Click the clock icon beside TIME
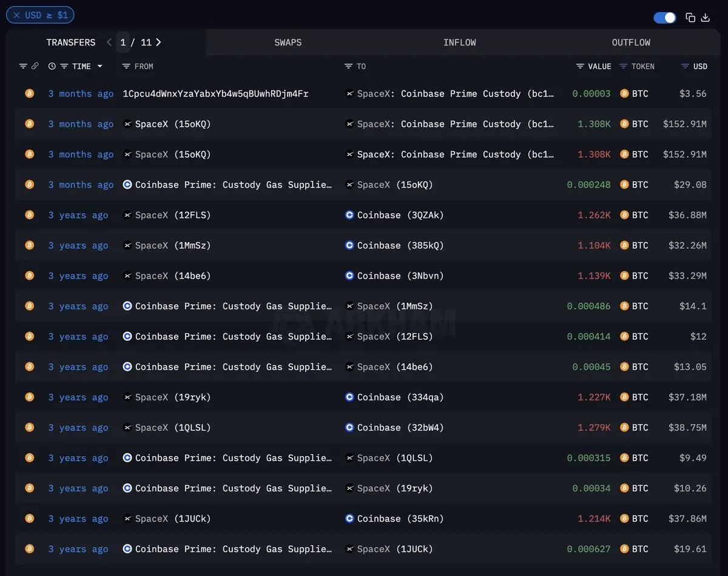Image resolution: width=728 pixels, height=576 pixels. [52, 66]
